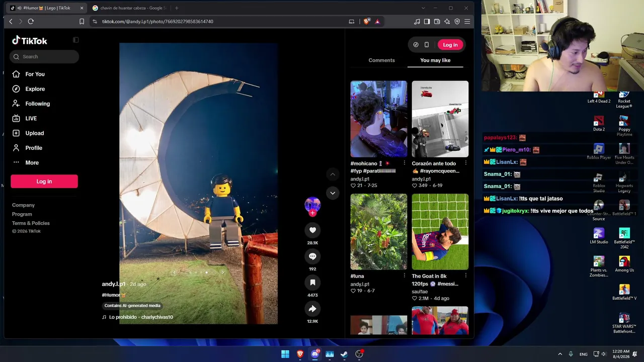Open the Brave Wallet icon
The height and width of the screenshot is (362, 644).
tap(437, 22)
